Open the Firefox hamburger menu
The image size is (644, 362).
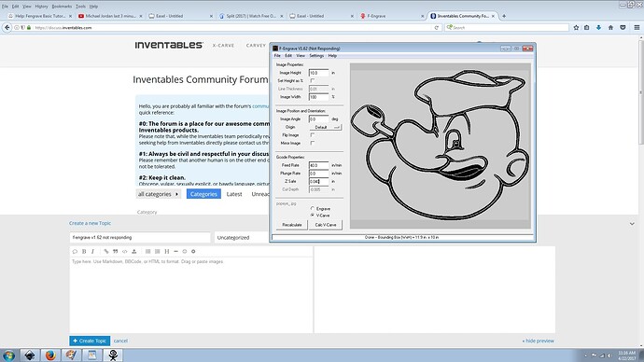point(637,27)
